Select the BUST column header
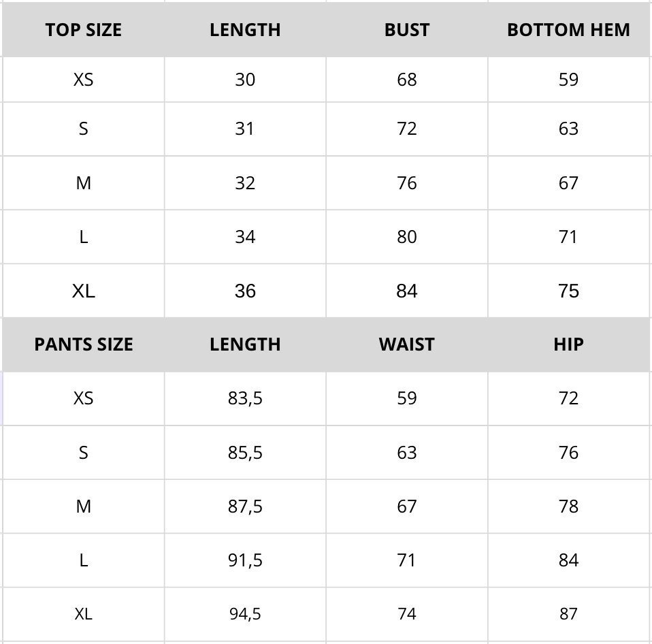652x644 pixels. point(406,30)
